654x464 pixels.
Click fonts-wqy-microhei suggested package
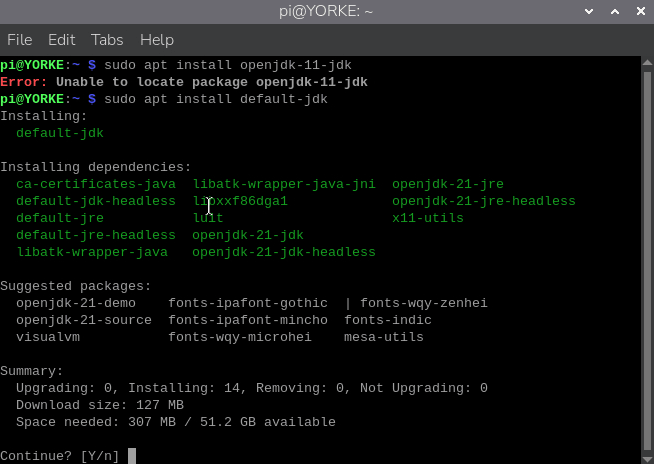pos(240,337)
